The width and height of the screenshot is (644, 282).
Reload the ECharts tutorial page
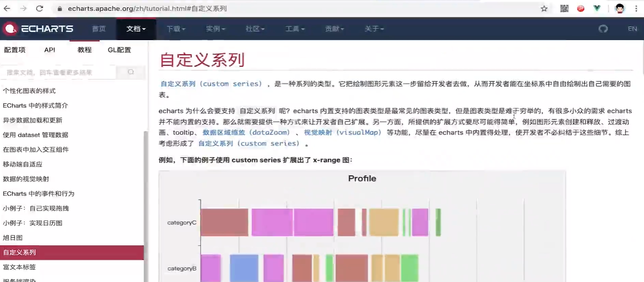(x=40, y=8)
